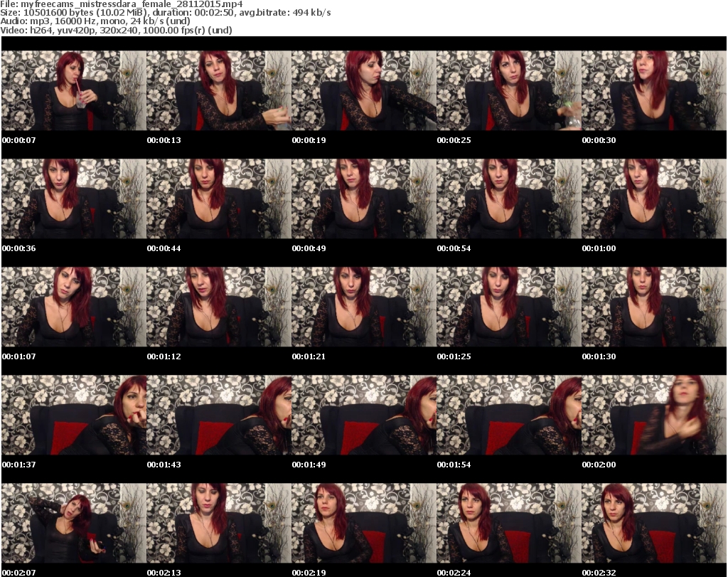Click the thumbnail frame at 00:00:13

coord(219,90)
